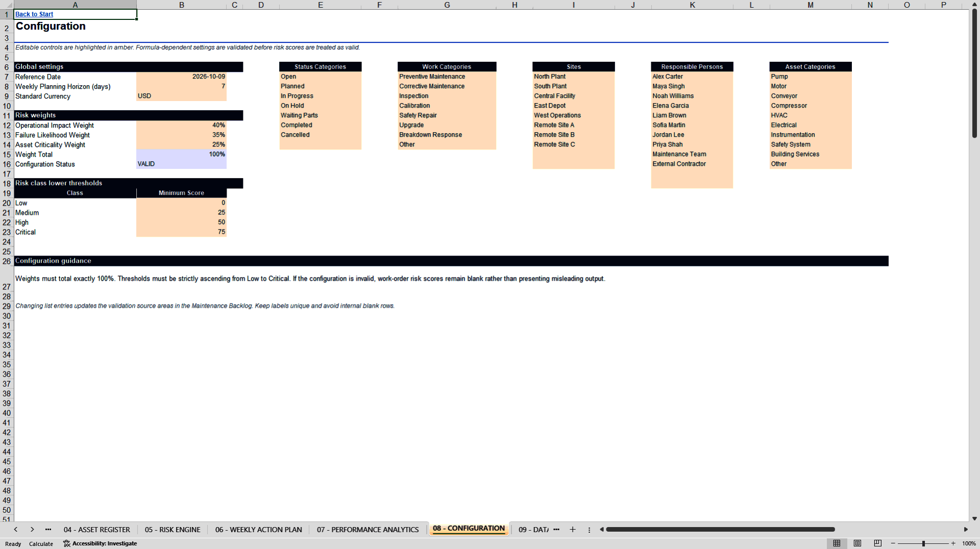The image size is (980, 549).
Task: Open the 06 - WEEKLY ACTION PLAN sheet
Action: [259, 530]
